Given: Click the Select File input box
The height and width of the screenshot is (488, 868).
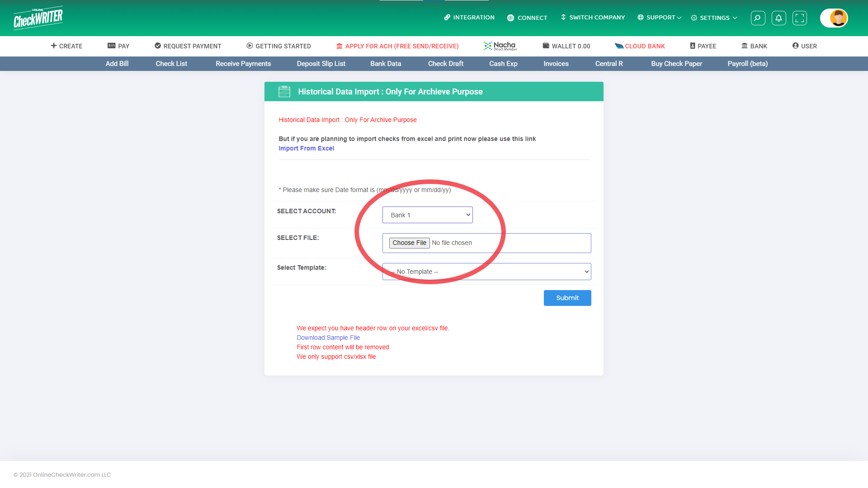Looking at the screenshot, I should point(487,243).
